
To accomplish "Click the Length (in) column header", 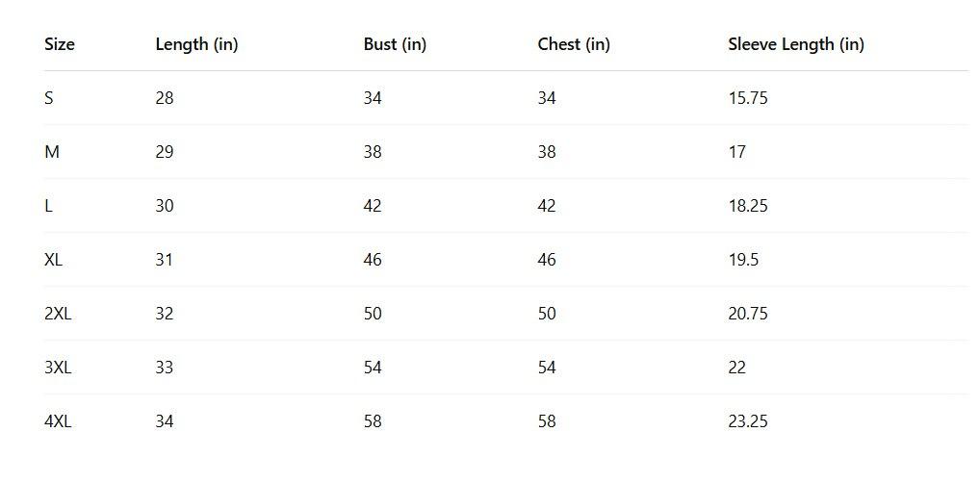I will pyautogui.click(x=196, y=44).
